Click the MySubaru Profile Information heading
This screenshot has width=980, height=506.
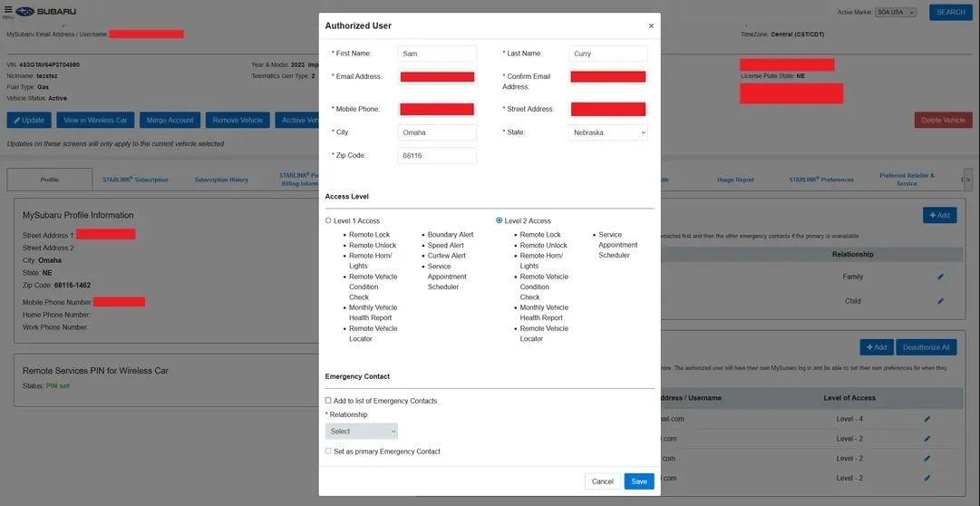78,215
